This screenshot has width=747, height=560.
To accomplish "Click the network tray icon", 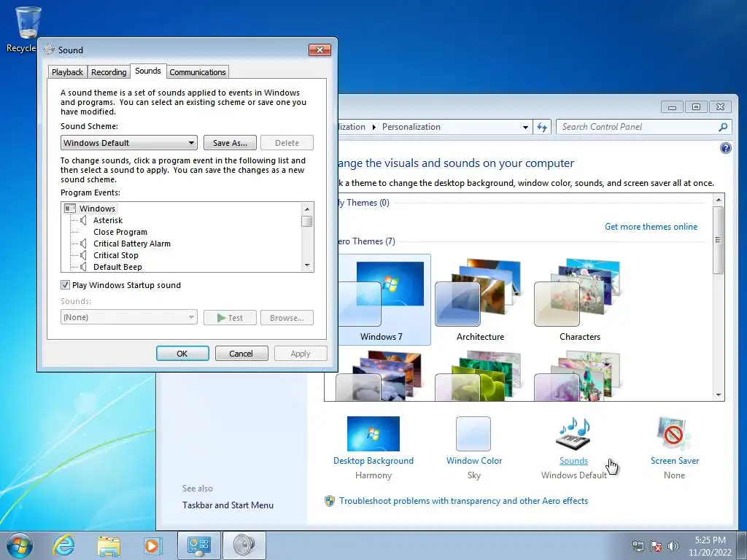I will (638, 546).
